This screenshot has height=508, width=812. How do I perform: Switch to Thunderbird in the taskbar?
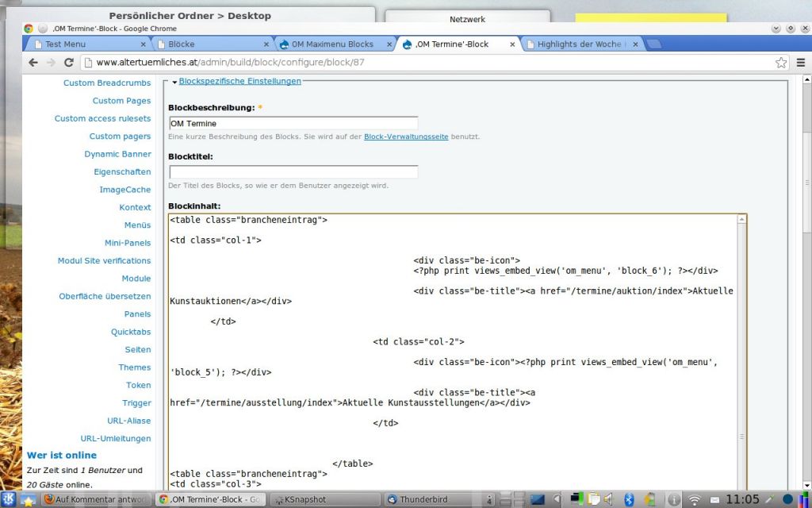[428, 499]
